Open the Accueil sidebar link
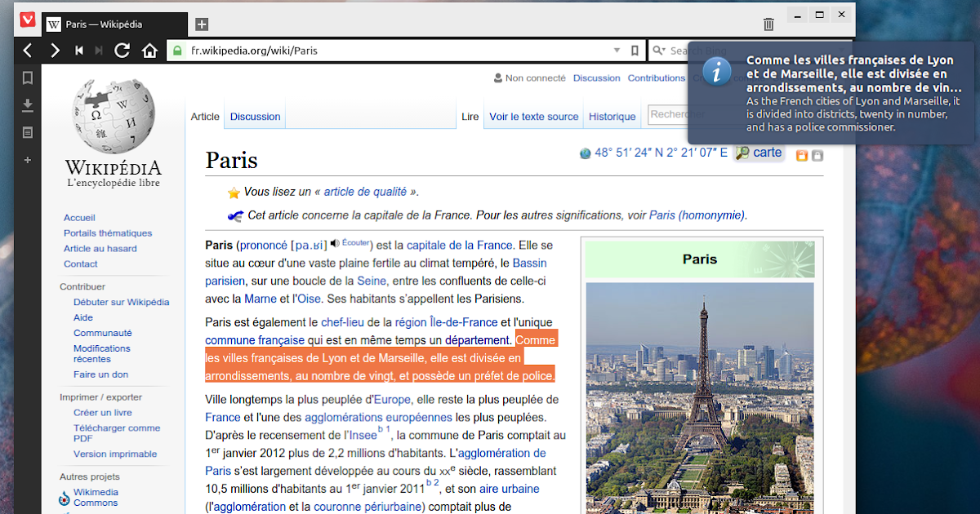The height and width of the screenshot is (514, 980). coord(79,218)
